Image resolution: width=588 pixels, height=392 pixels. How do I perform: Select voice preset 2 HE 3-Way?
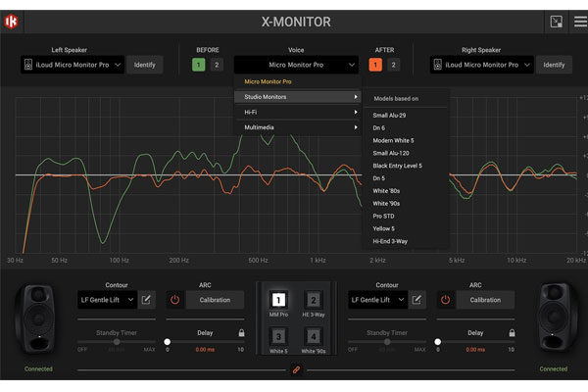(x=314, y=300)
